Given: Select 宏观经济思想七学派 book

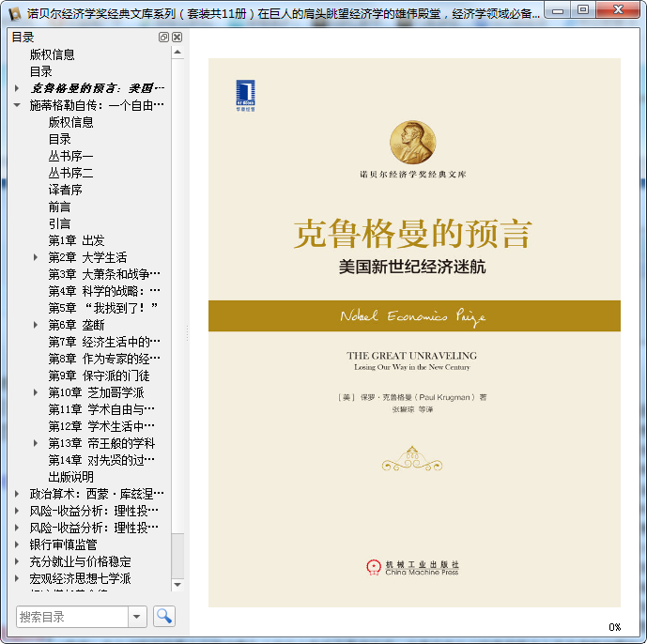Looking at the screenshot, I should [80, 578].
